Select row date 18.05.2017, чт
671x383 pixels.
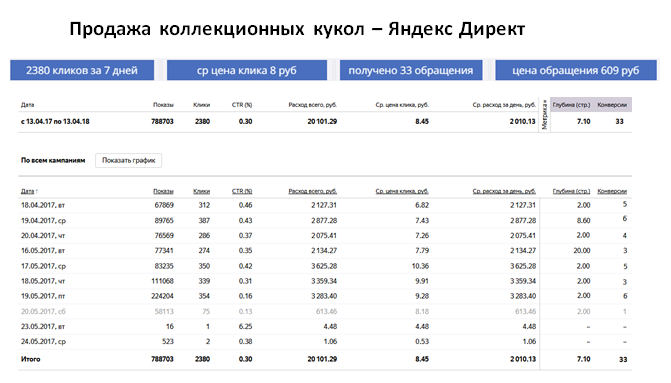click(43, 281)
